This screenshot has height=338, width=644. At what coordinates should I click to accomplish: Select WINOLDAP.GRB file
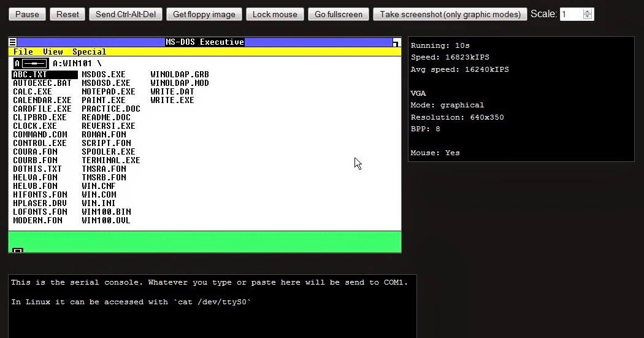click(180, 74)
